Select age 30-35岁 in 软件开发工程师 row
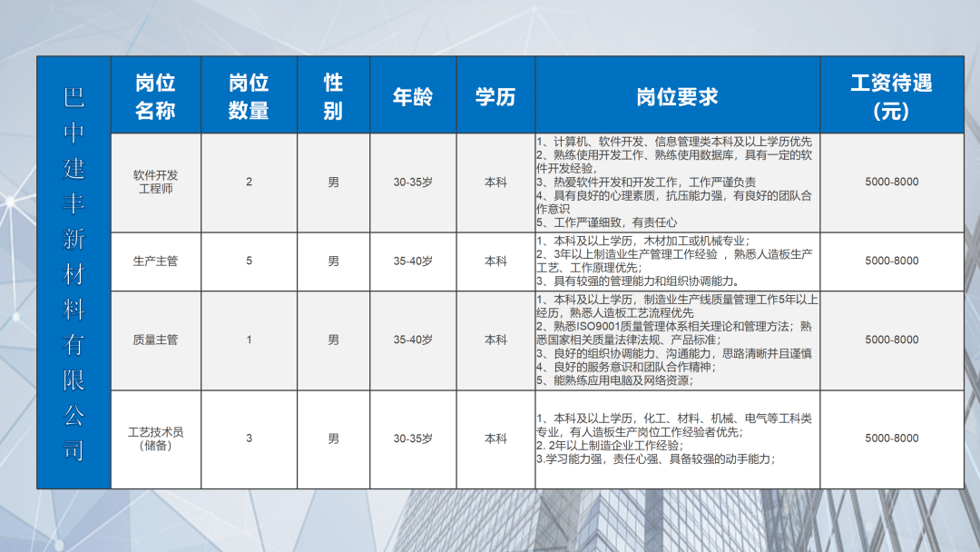The width and height of the screenshot is (980, 552). point(413,182)
